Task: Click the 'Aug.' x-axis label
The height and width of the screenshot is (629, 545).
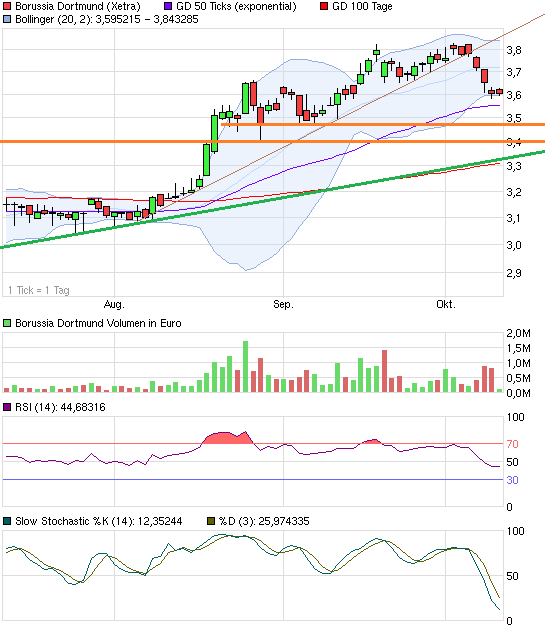Action: tap(114, 304)
